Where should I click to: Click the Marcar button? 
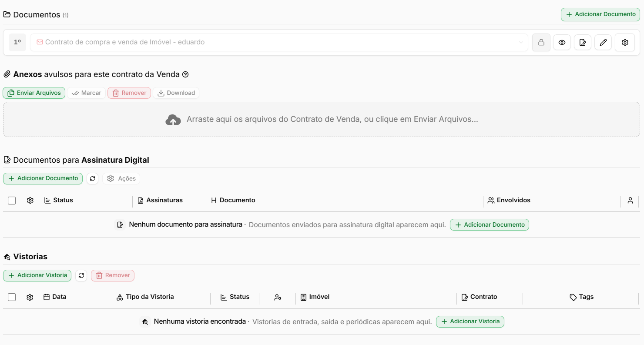pos(87,93)
